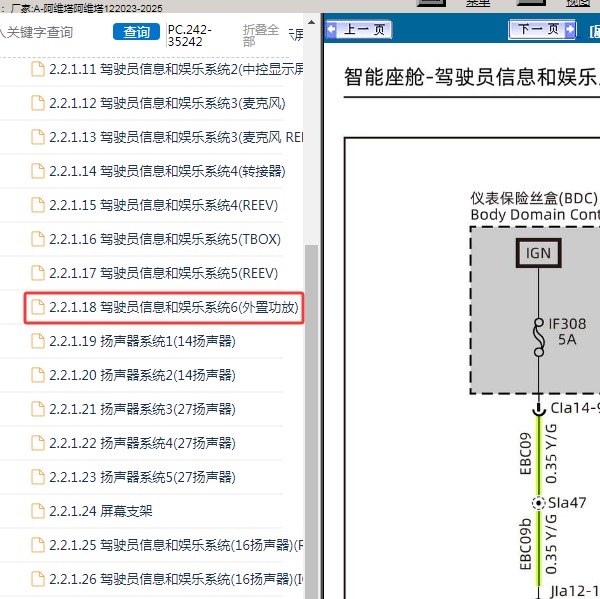Click document icon of 2.2.1.11 row
Image resolution: width=600 pixels, height=599 pixels.
click(38, 69)
